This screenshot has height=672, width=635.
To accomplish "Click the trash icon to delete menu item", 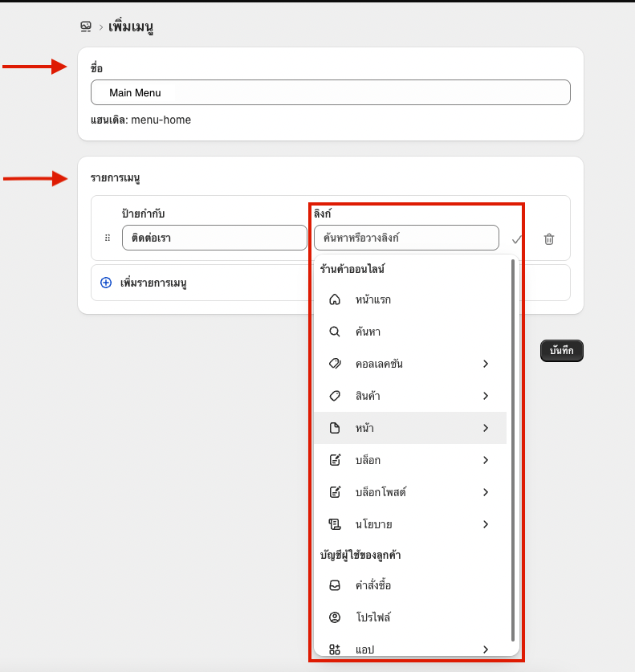I will (x=549, y=238).
